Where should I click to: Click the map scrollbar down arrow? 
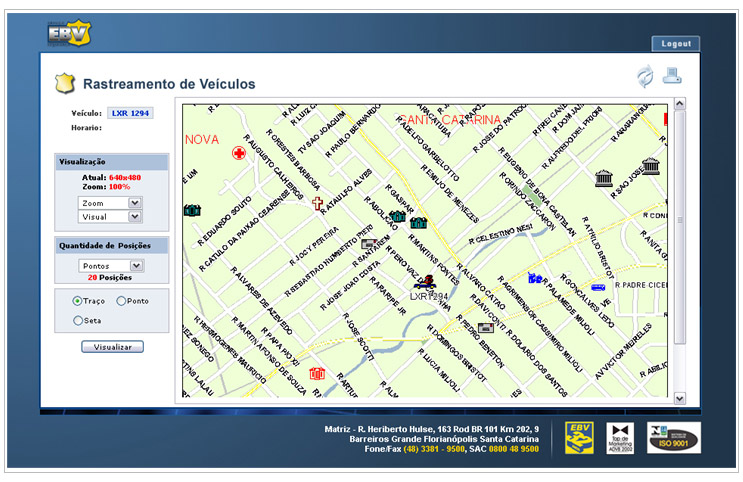pyautogui.click(x=680, y=397)
